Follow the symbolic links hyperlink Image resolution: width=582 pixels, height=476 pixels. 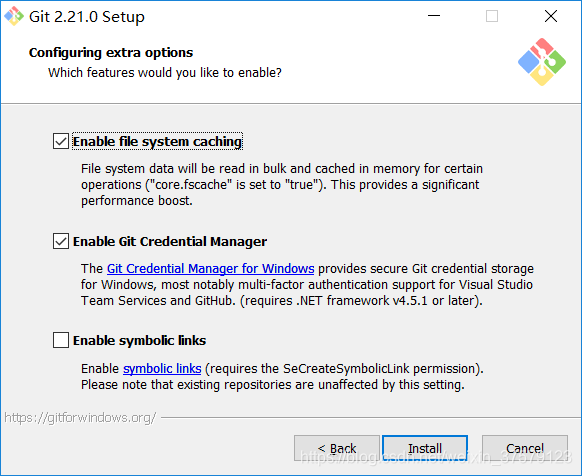pyautogui.click(x=162, y=369)
